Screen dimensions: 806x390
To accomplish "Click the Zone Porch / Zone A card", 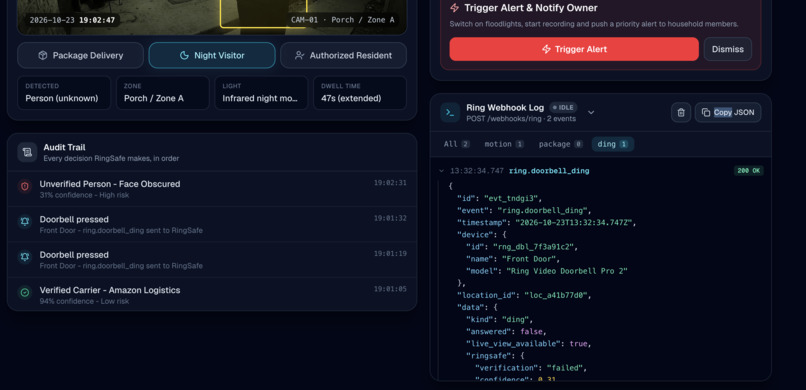I will (162, 93).
